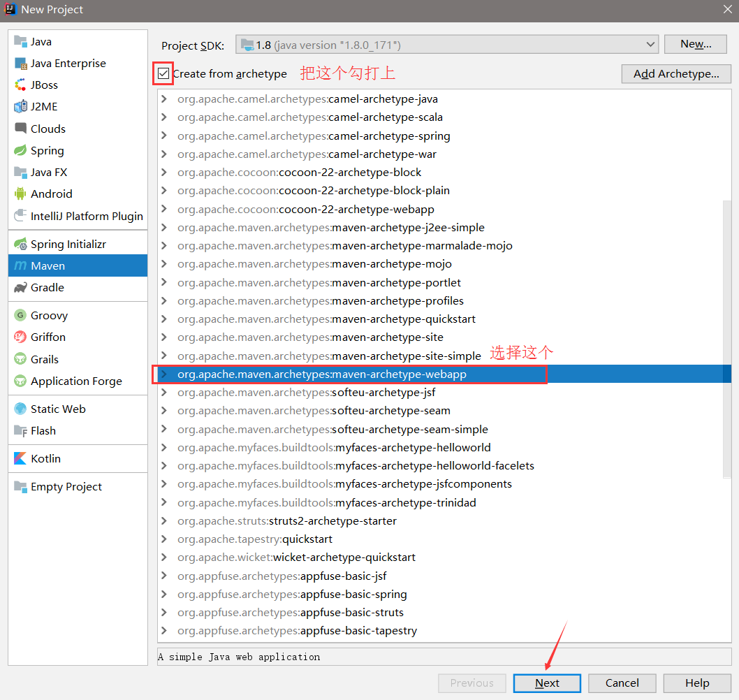Select Kotlin project type

[78, 459]
